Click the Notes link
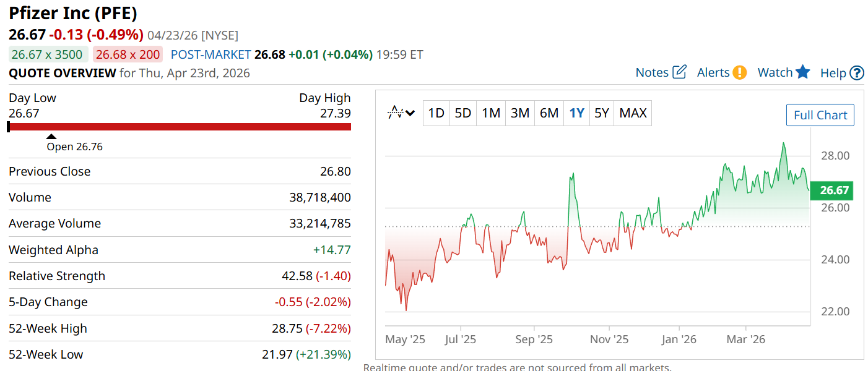The height and width of the screenshot is (371, 868). click(652, 72)
